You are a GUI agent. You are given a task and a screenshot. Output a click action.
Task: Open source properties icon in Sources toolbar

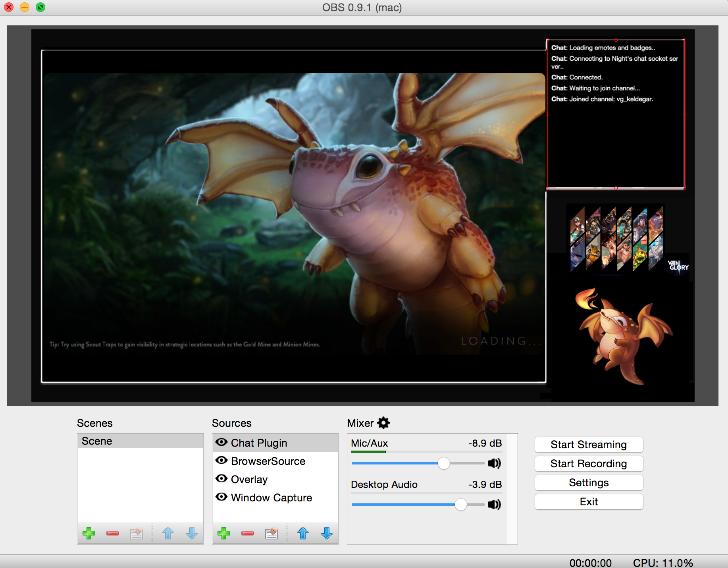272,533
